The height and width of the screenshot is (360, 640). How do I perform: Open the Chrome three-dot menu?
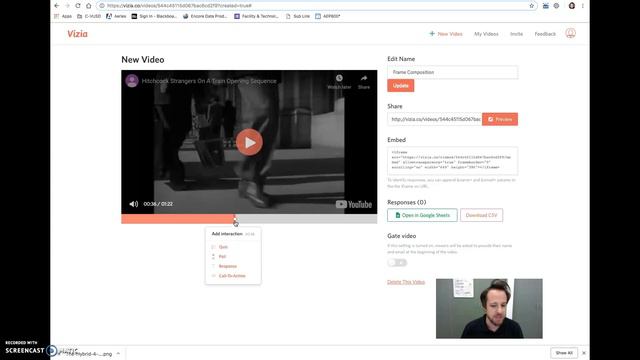(583, 6)
